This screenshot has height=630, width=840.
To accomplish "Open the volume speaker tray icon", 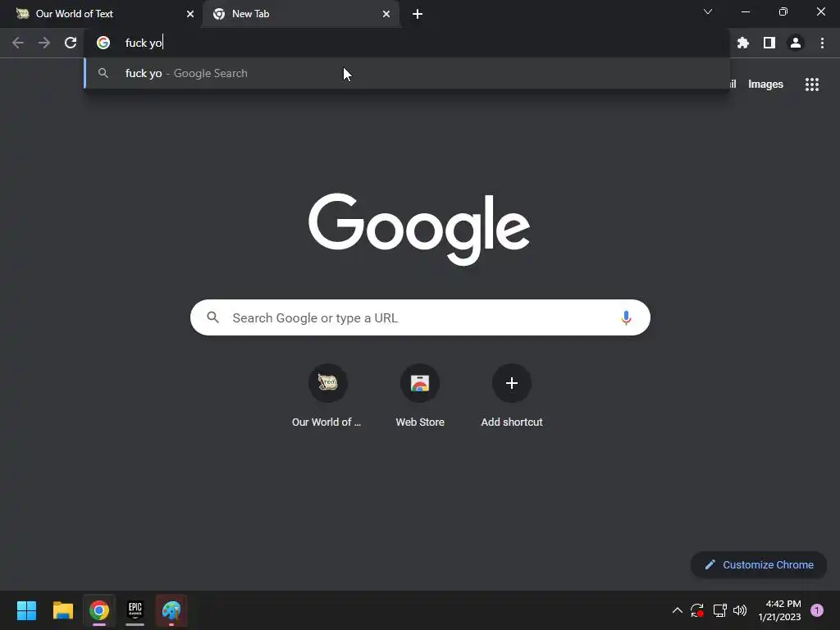I will pyautogui.click(x=740, y=610).
